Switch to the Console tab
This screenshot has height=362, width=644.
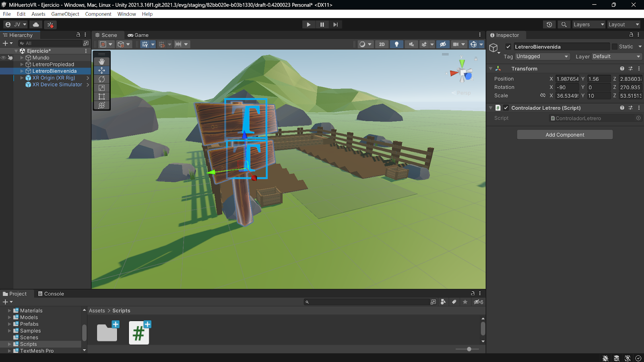51,294
